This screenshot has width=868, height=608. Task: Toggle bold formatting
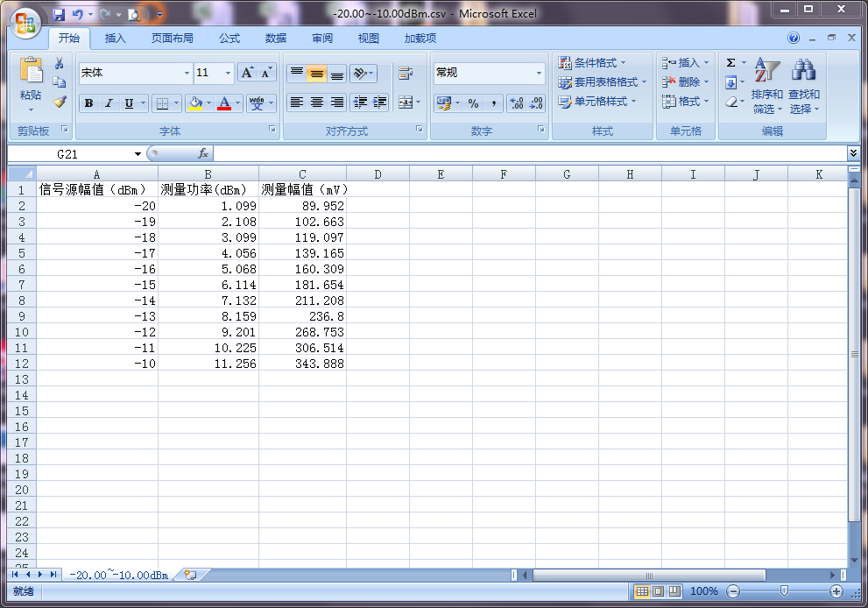(88, 103)
